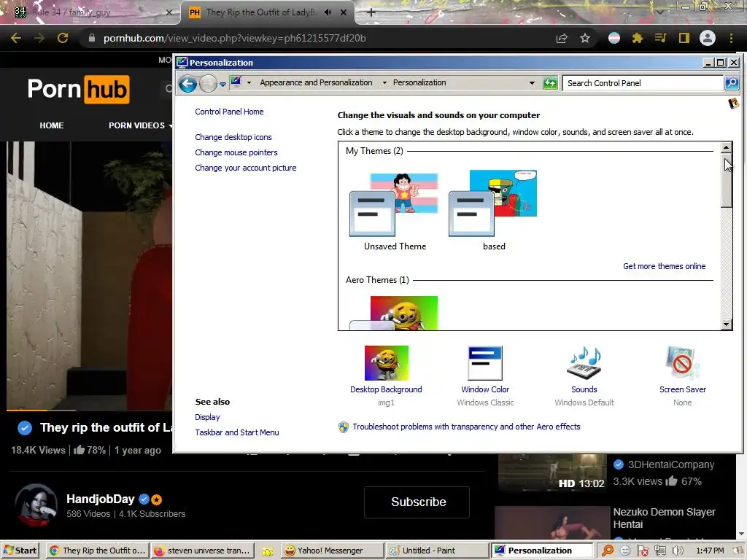Open Screen Saver settings icon
Viewport: 747px width, 560px height.
683,363
